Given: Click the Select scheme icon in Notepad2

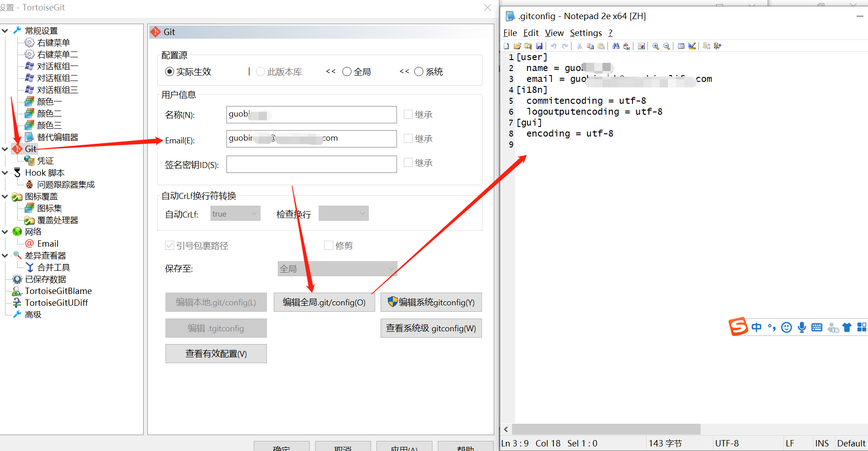Looking at the screenshot, I should coord(681,46).
